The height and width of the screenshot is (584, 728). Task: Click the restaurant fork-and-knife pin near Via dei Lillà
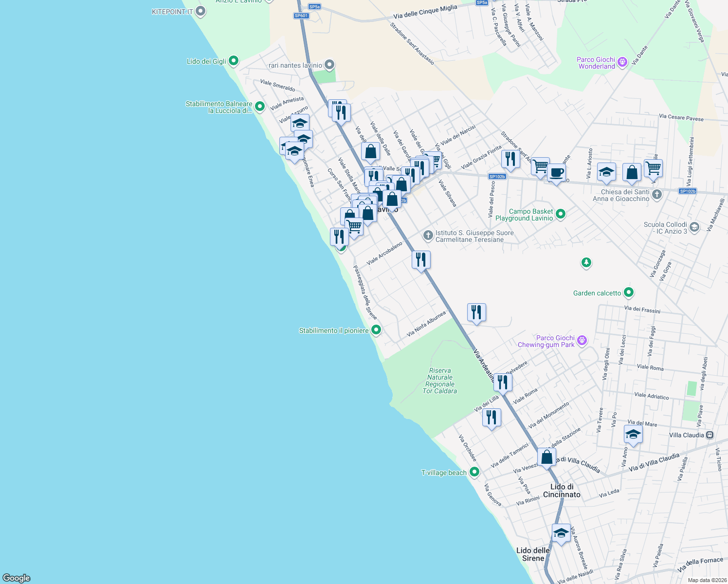point(492,417)
